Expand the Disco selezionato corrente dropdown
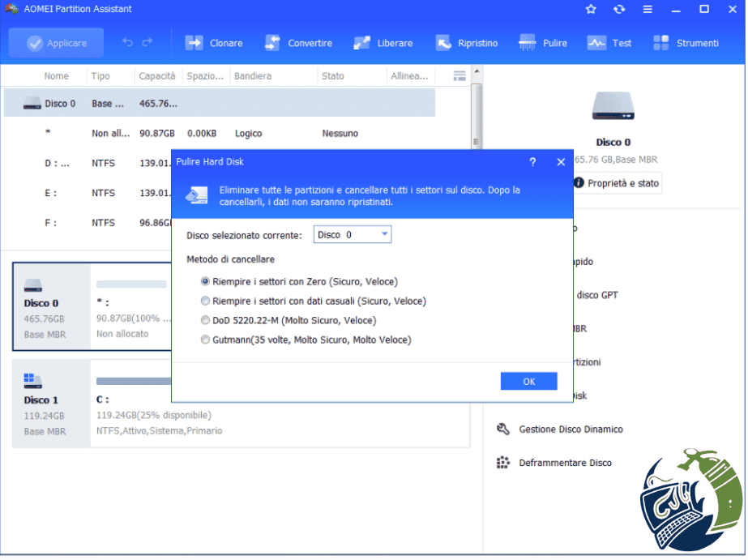Screen dimensions: 748x560 [352, 235]
